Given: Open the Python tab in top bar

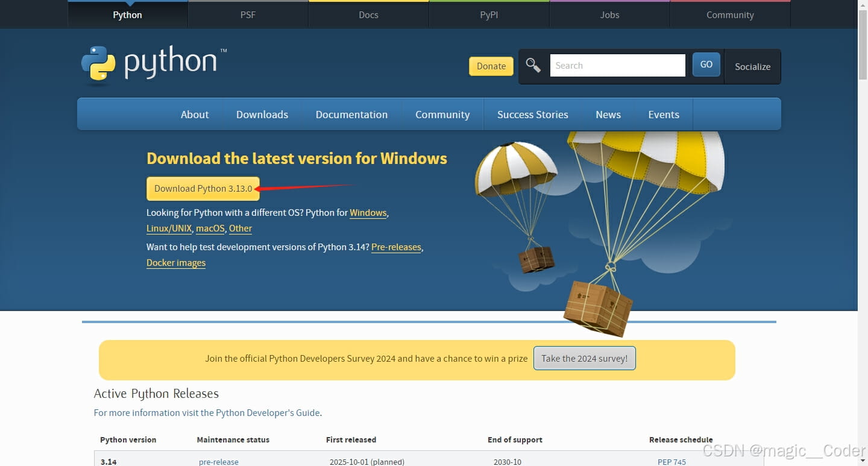Looking at the screenshot, I should click(127, 14).
